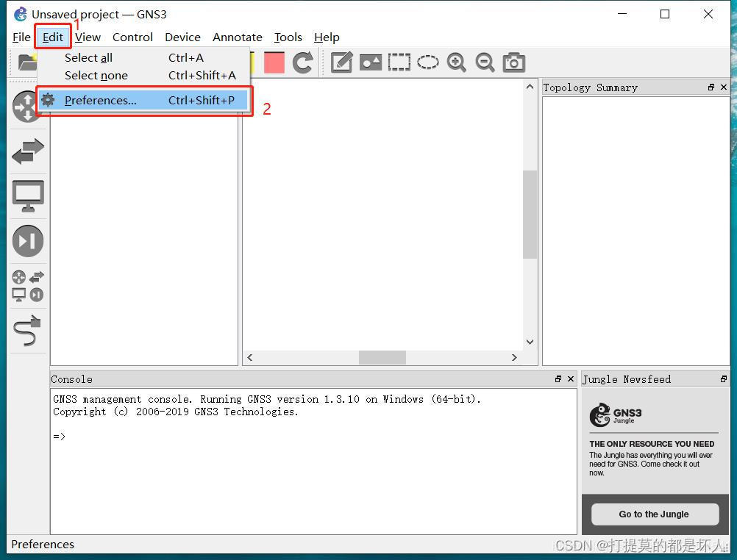The image size is (737, 560).
Task: Click the Edit menu
Action: coord(53,37)
